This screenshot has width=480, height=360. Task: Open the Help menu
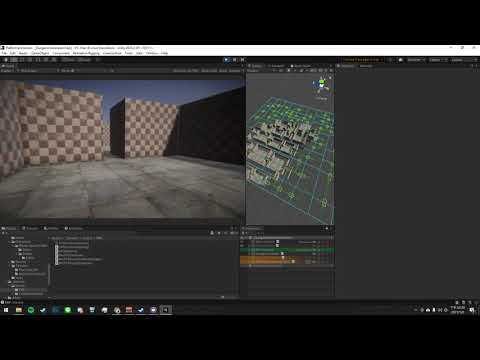click(x=164, y=53)
